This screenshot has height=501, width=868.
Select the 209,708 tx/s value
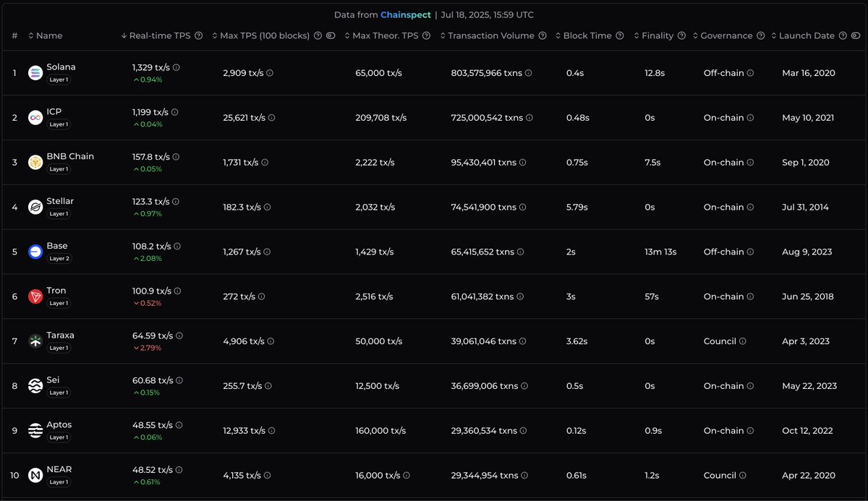380,118
